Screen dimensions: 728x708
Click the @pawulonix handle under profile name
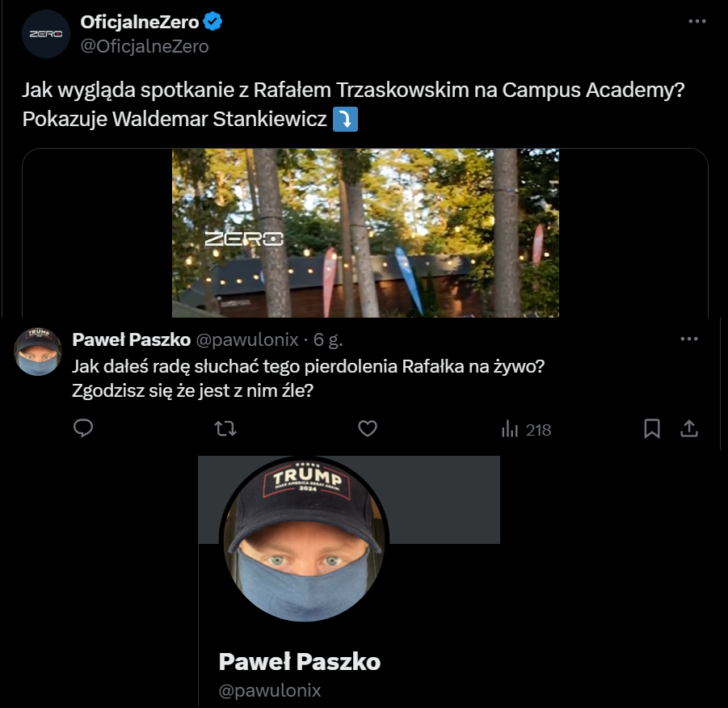[x=270, y=690]
